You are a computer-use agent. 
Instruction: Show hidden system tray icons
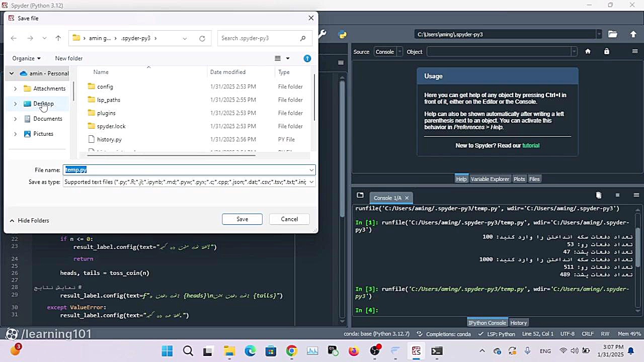482,351
